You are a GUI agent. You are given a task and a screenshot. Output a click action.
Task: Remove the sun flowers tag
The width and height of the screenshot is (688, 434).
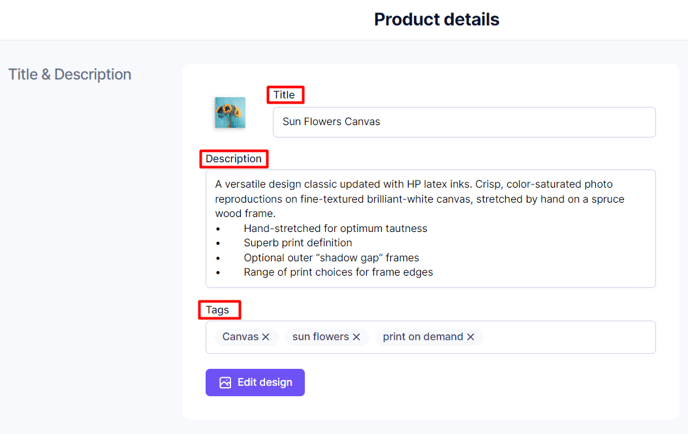pyautogui.click(x=356, y=337)
